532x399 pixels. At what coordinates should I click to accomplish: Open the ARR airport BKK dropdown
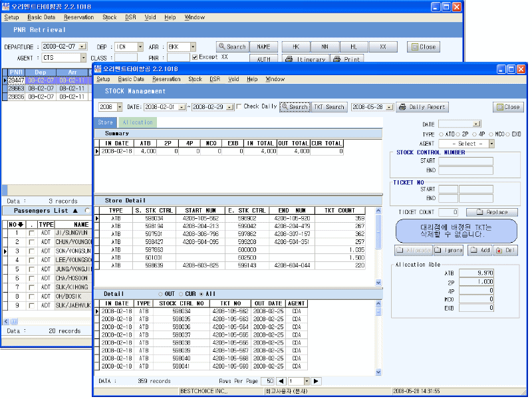[x=193, y=47]
